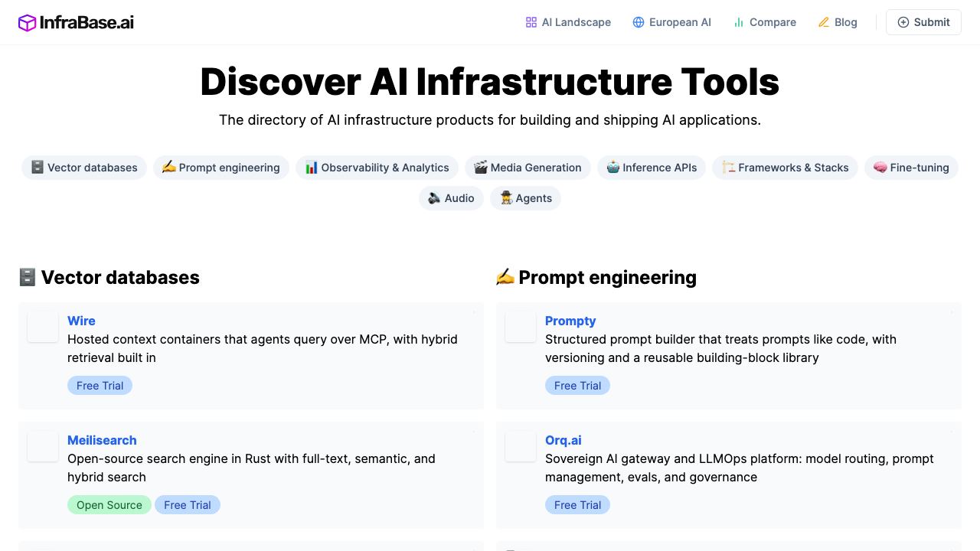980x551 pixels.
Task: Click the Open Source badge under Meilisearch
Action: [109, 505]
